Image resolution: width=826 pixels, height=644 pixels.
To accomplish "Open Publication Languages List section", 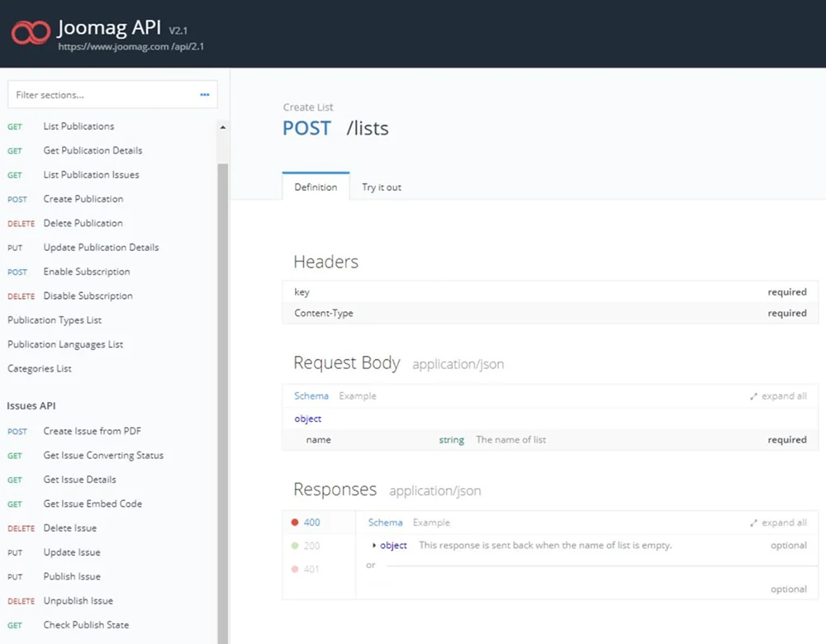I will click(65, 344).
